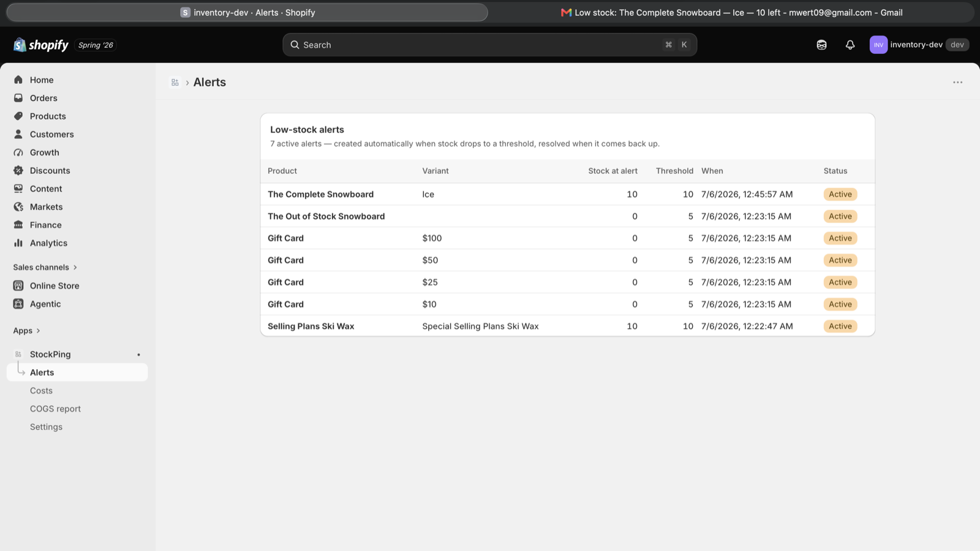980x551 pixels.
Task: Open the page more-actions ellipsis
Action: click(958, 83)
